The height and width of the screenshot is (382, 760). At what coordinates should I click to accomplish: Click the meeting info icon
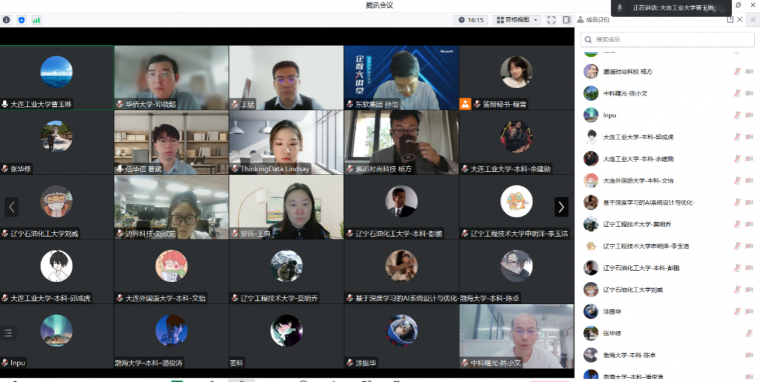click(6, 20)
